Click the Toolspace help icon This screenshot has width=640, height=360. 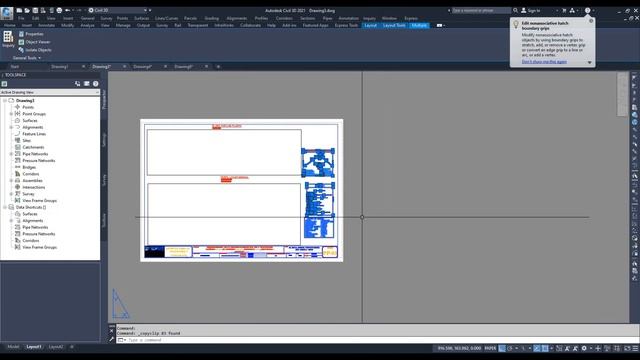pos(96,84)
